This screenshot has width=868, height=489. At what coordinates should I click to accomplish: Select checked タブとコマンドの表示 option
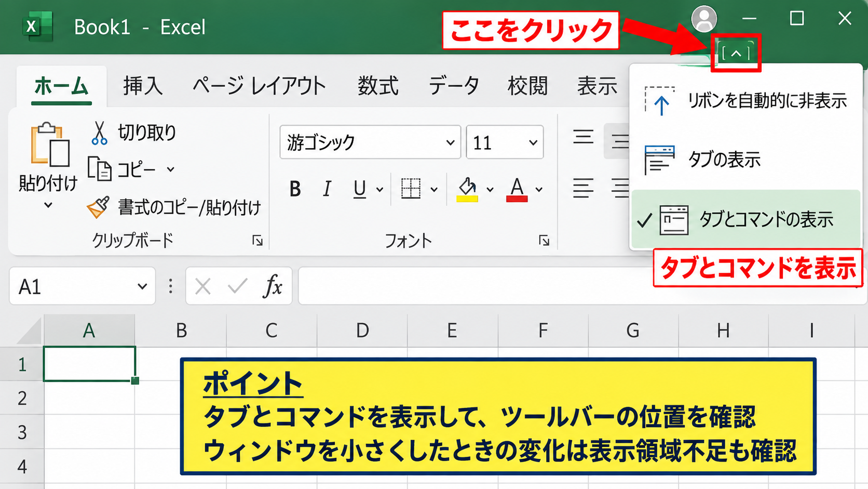(x=746, y=219)
